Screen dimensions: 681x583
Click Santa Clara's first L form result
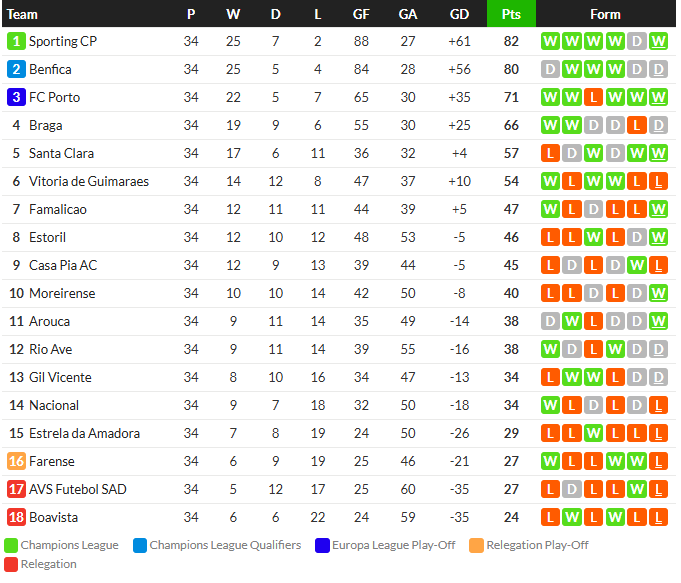(x=550, y=153)
